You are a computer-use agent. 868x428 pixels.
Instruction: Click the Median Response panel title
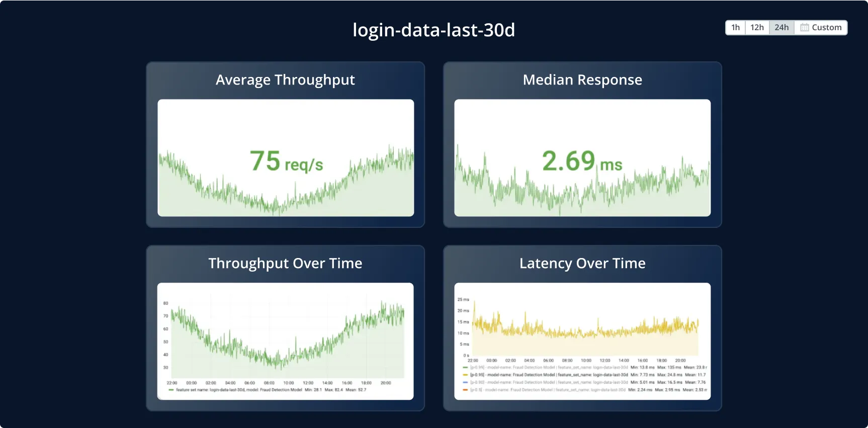coord(582,80)
